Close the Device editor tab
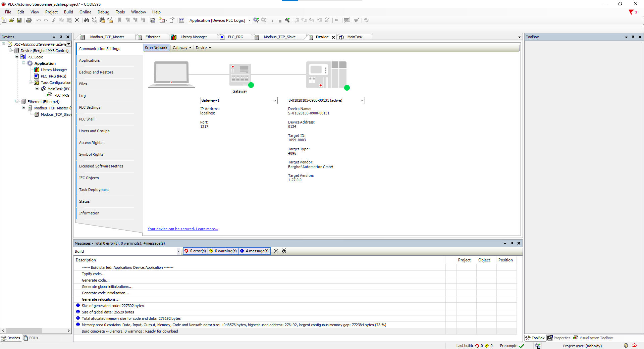This screenshot has height=349, width=644. pyautogui.click(x=333, y=37)
